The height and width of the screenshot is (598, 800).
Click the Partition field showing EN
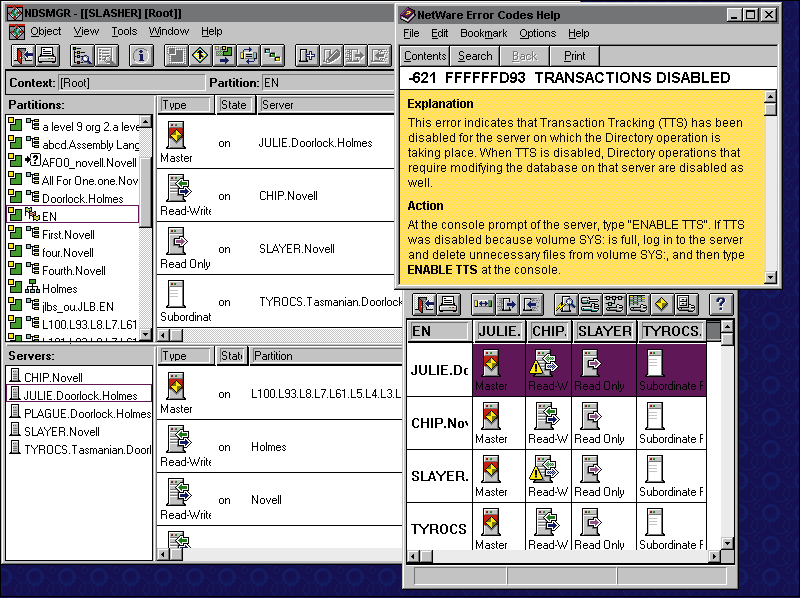329,83
